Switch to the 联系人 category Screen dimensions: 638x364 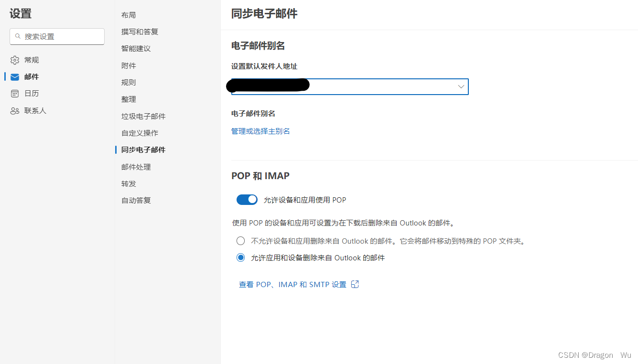point(35,111)
